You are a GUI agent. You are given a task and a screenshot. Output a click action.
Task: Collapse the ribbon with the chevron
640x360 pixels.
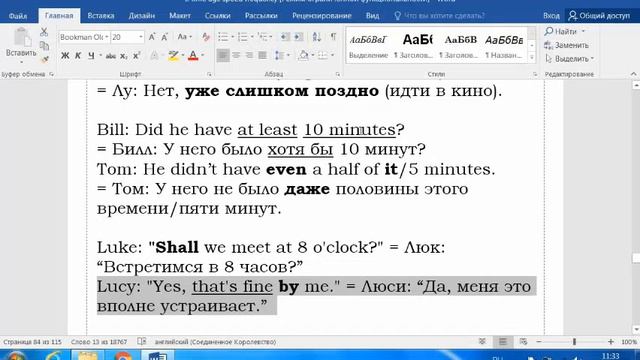point(633,74)
